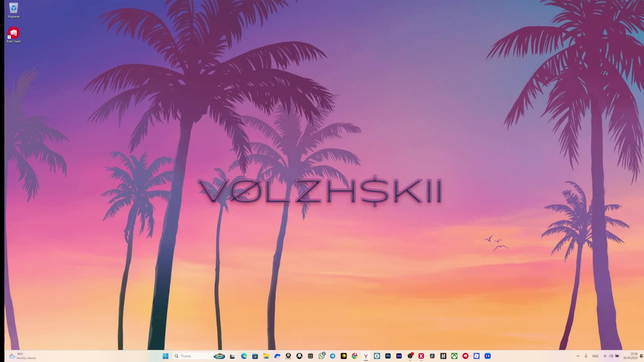Viewport: 644px width, 362px height.
Task: Toggle the microphone tray icon
Action: [586, 356]
